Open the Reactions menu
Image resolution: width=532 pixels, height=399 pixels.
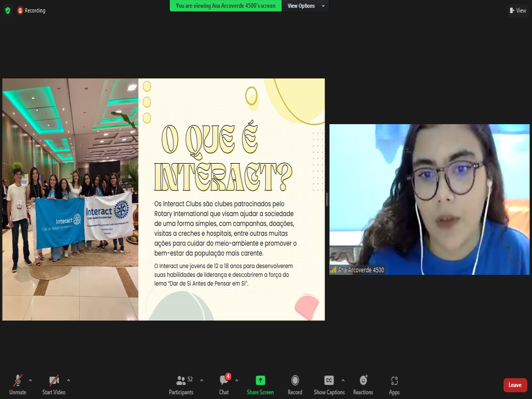pyautogui.click(x=363, y=384)
